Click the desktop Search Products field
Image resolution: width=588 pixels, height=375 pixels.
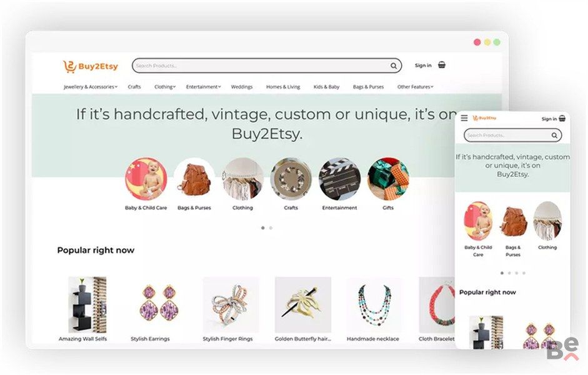267,66
